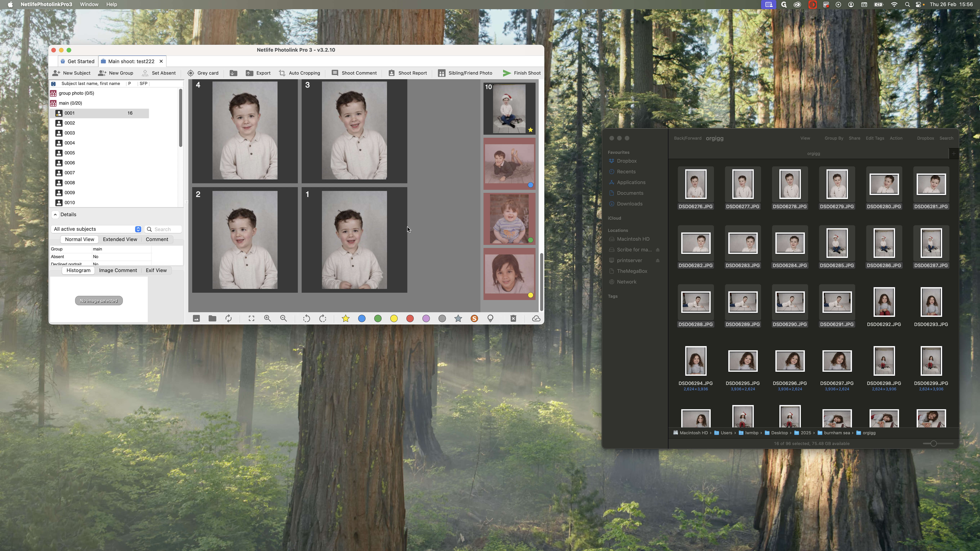The height and width of the screenshot is (551, 980).
Task: Click the fullscreen fit icon
Action: click(252, 319)
